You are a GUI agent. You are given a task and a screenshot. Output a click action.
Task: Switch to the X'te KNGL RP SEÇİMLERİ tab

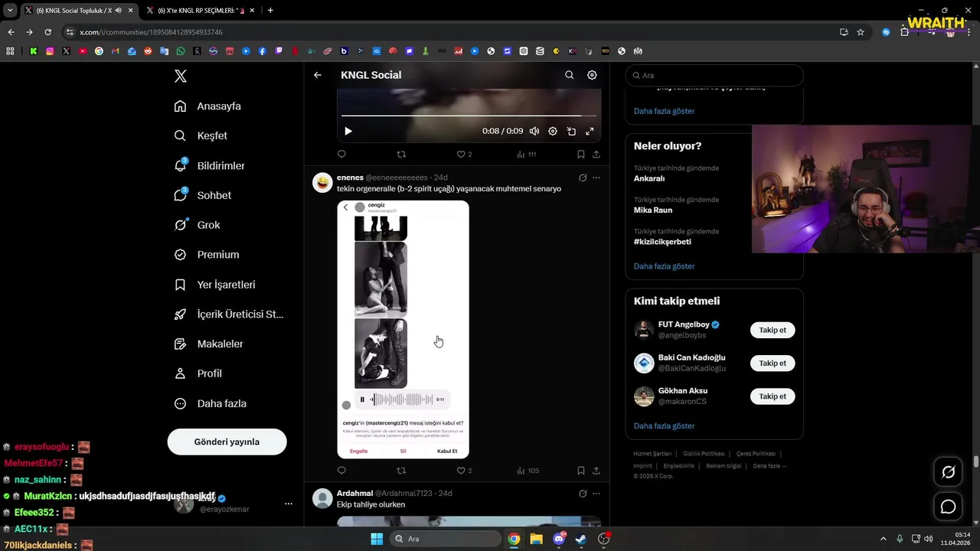coord(201,11)
